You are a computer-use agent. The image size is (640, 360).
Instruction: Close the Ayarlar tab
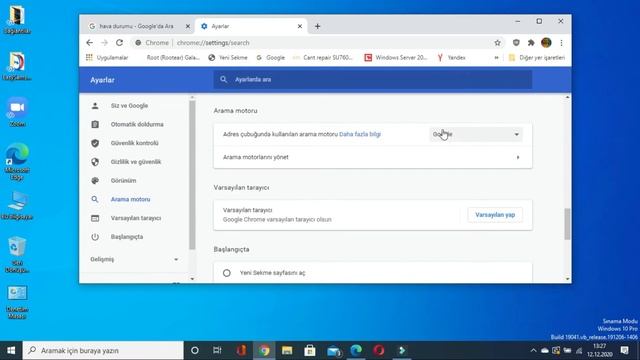(x=300, y=26)
